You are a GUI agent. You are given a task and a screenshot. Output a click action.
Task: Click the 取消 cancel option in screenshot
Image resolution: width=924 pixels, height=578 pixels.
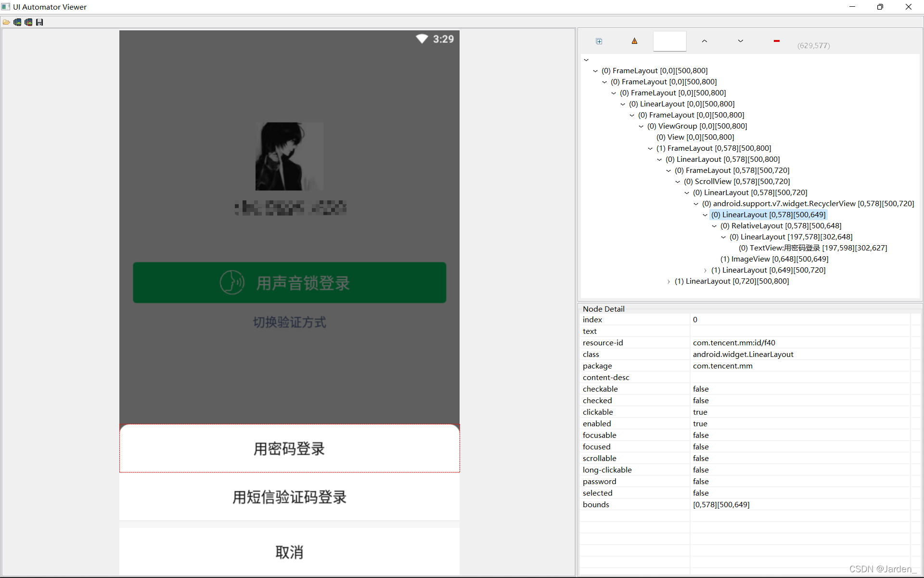coord(289,552)
